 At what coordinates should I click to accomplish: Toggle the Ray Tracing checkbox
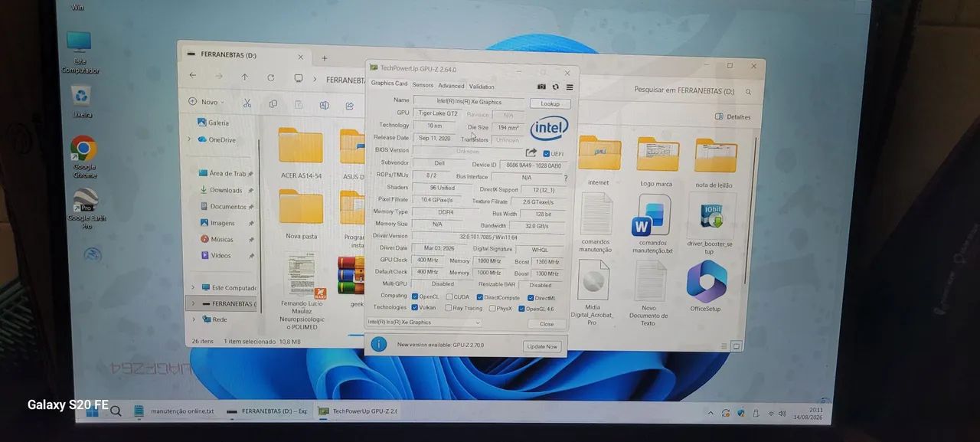(x=449, y=309)
